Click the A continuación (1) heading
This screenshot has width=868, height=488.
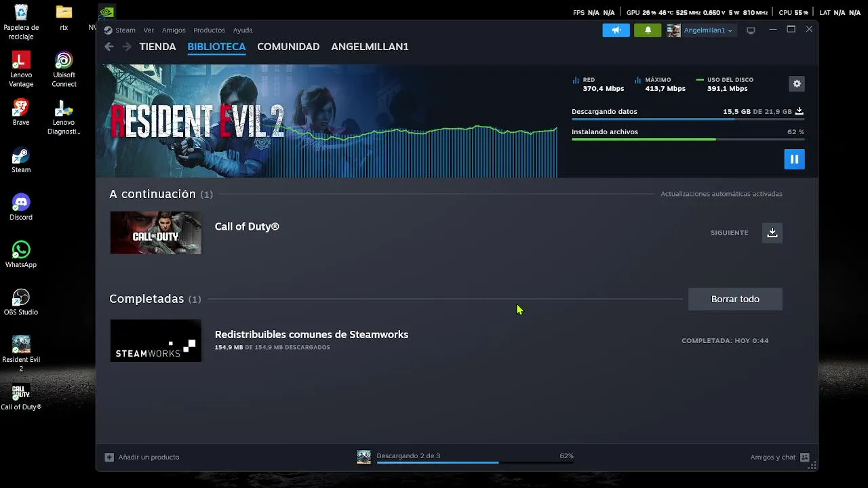161,194
